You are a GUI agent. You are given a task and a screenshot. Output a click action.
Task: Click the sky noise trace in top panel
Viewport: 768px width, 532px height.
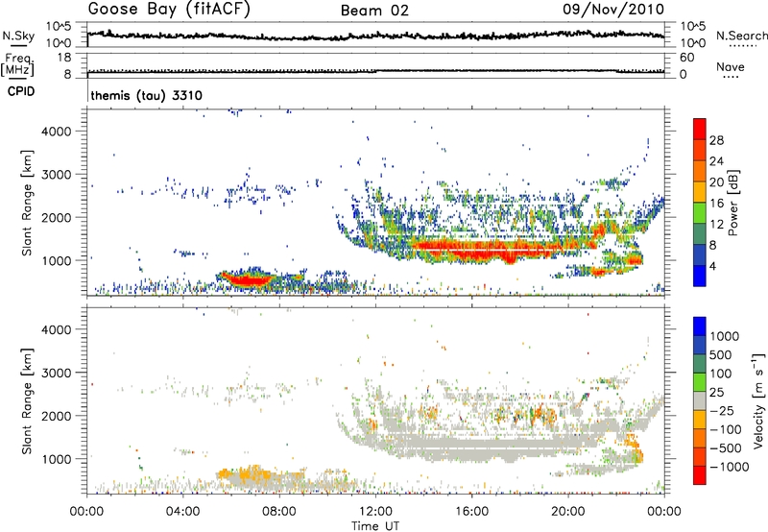coord(375,36)
